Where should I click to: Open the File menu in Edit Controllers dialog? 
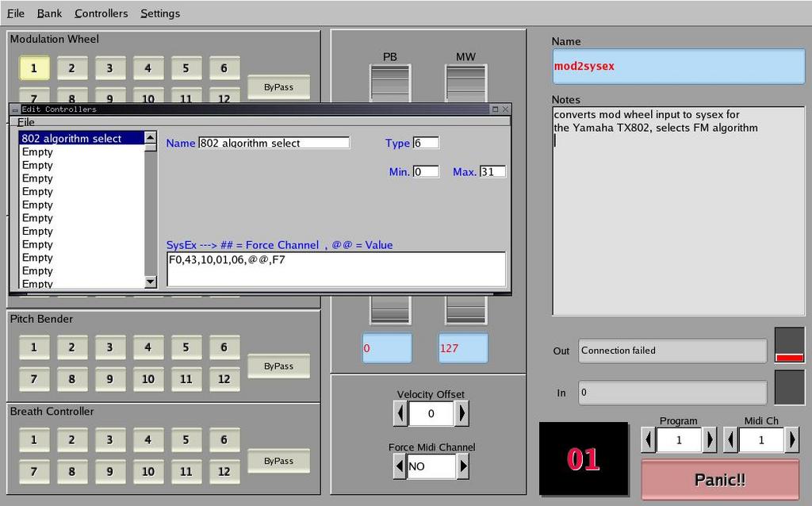(25, 123)
